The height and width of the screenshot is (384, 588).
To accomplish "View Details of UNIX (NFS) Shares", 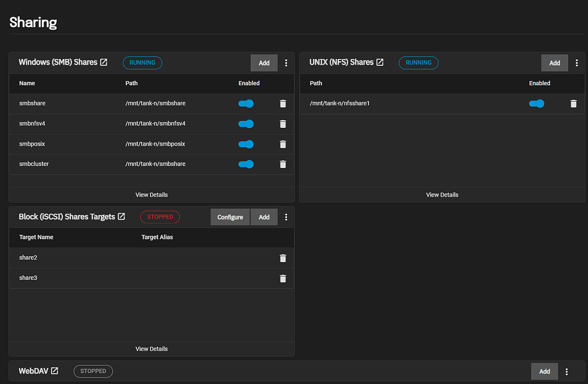I will pyautogui.click(x=442, y=195).
